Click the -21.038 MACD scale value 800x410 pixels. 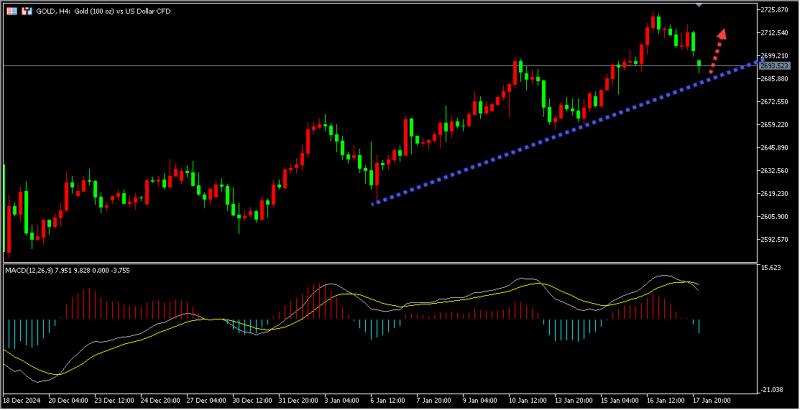[x=772, y=390]
